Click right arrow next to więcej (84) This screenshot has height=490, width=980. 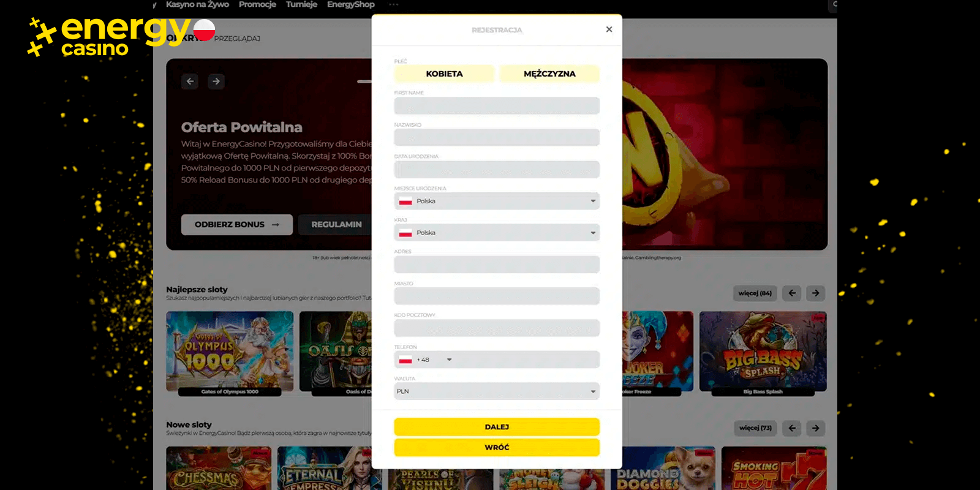pos(816,293)
